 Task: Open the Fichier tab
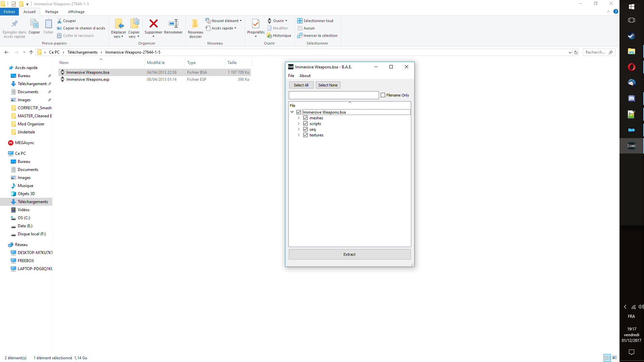pyautogui.click(x=9, y=12)
